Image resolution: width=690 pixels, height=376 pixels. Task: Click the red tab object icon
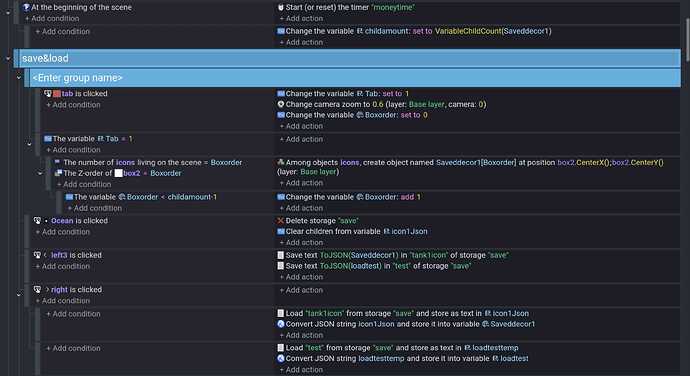pyautogui.click(x=56, y=94)
